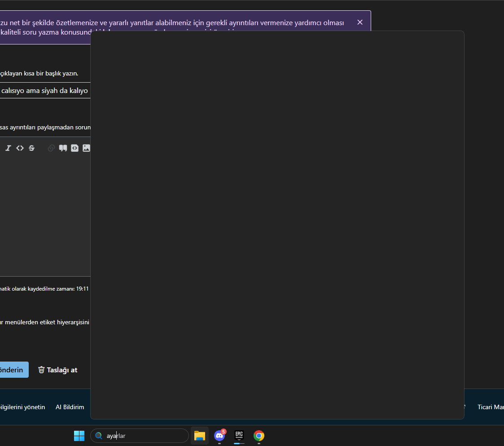504x446 pixels.
Task: Apply inline code formatting
Action: click(x=20, y=148)
